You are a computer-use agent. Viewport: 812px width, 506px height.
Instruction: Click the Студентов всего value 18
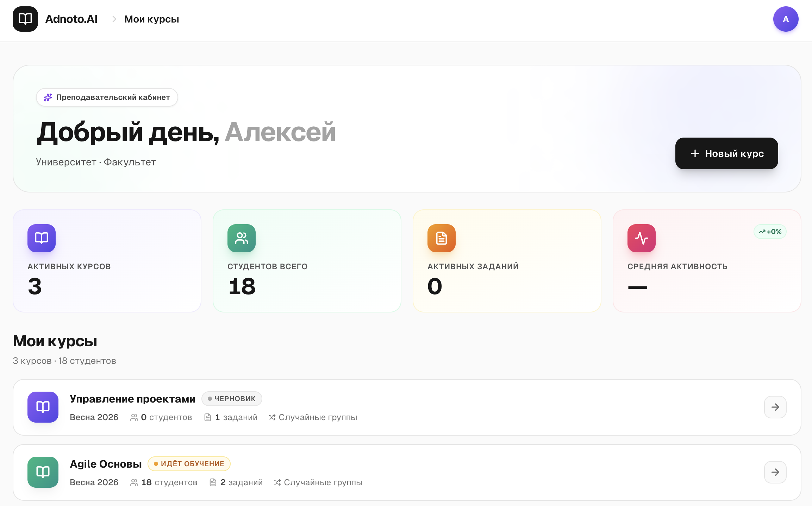(x=242, y=286)
